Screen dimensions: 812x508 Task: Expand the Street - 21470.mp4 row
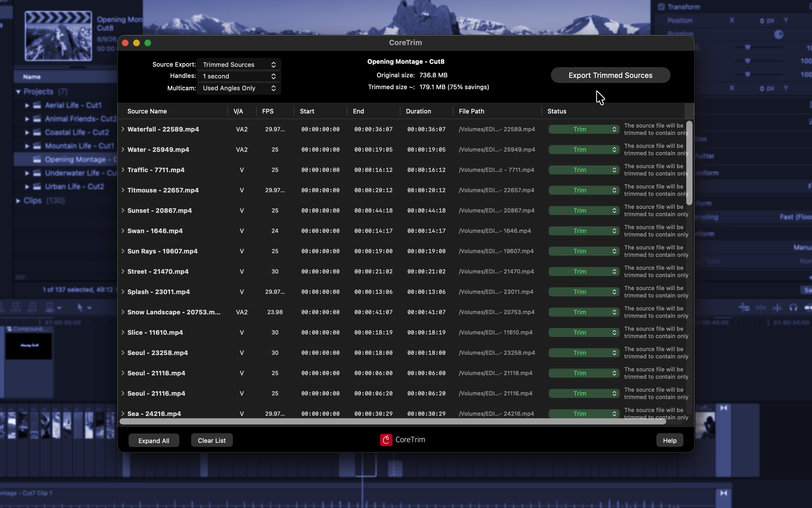(x=123, y=271)
